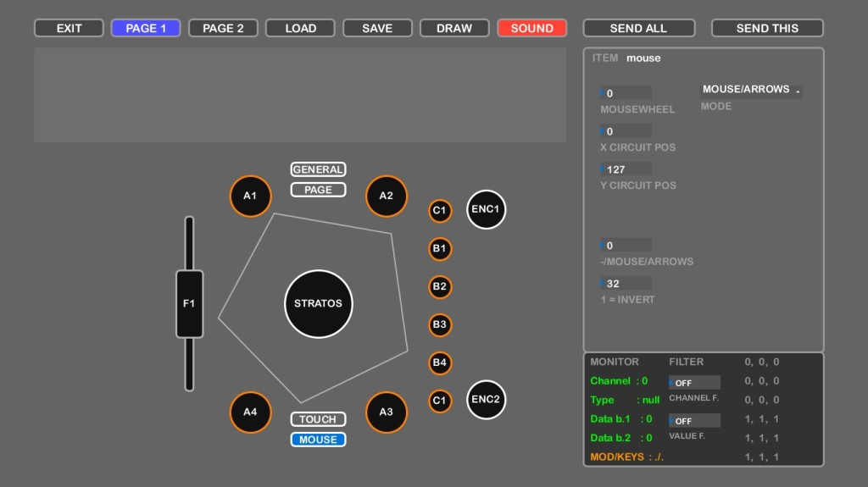Pick the B1 button on the controller

click(439, 249)
